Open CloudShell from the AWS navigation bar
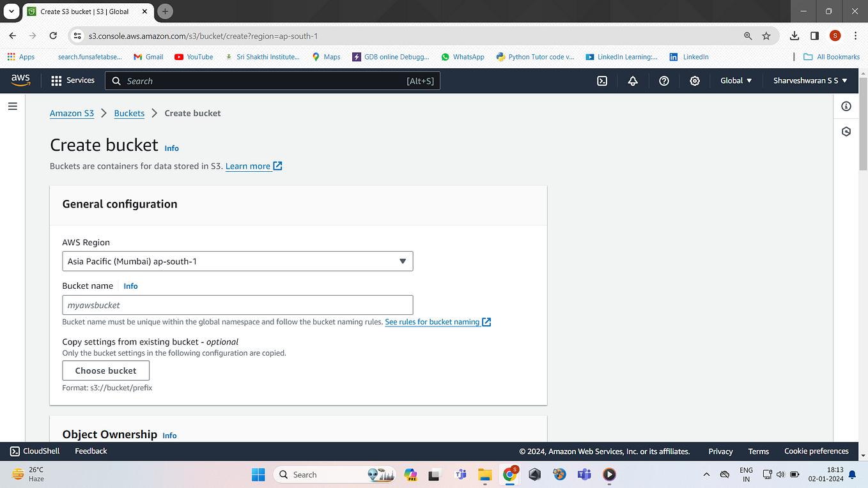This screenshot has height=488, width=868. point(34,451)
